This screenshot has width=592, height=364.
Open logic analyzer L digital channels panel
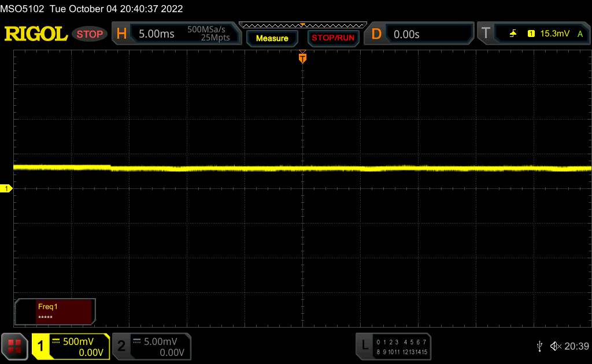[x=393, y=346]
